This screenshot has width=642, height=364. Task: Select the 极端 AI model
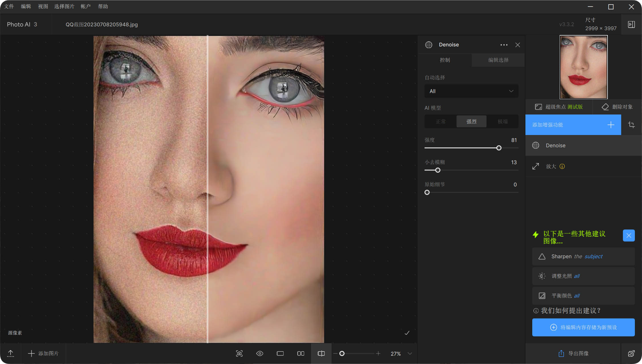click(x=503, y=122)
